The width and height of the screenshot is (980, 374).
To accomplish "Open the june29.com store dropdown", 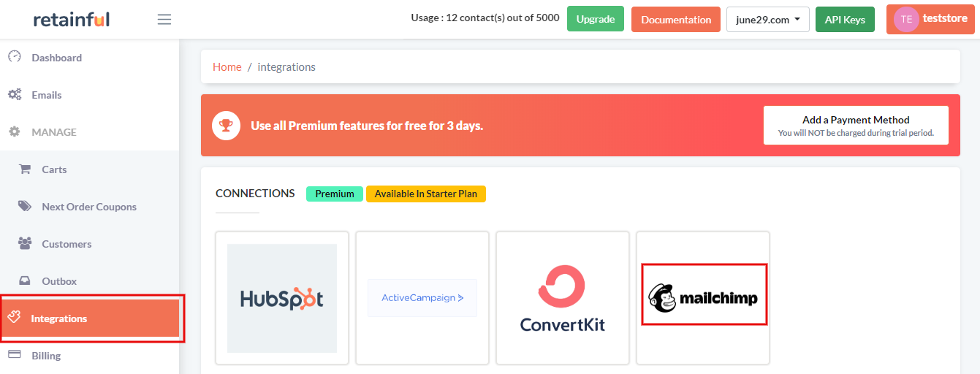I will 767,20.
